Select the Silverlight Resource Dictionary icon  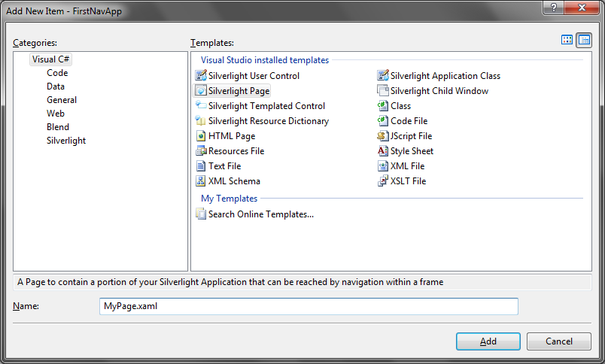pyautogui.click(x=201, y=120)
